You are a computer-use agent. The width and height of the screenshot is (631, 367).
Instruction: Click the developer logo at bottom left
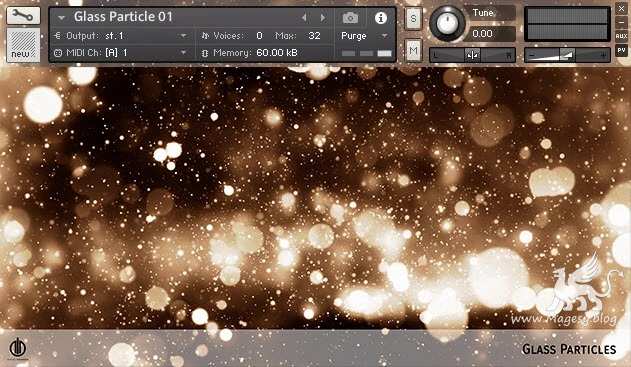coord(18,348)
